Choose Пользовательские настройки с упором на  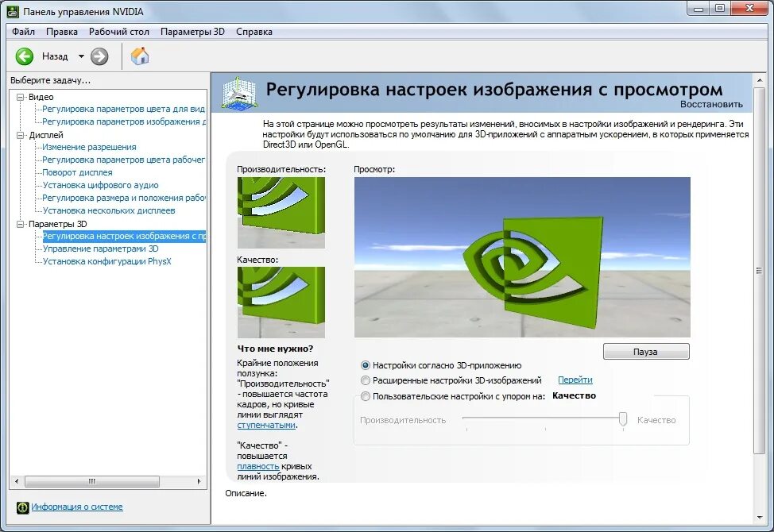tap(366, 396)
